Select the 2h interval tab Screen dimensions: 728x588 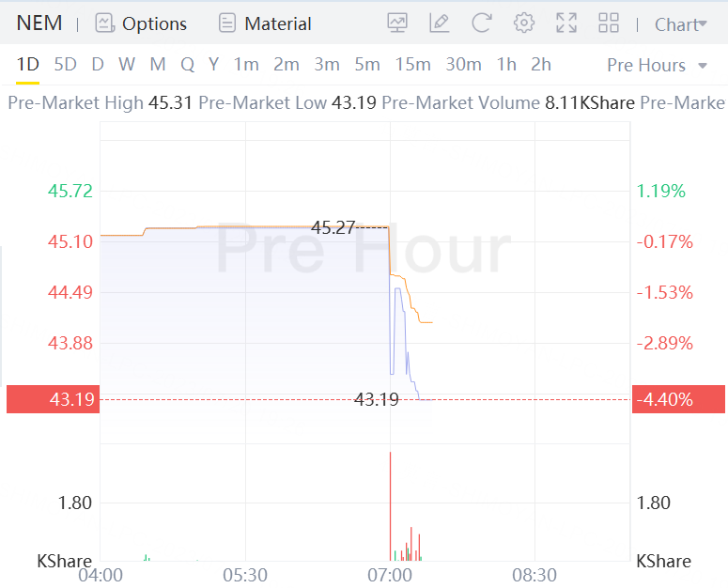(x=541, y=65)
